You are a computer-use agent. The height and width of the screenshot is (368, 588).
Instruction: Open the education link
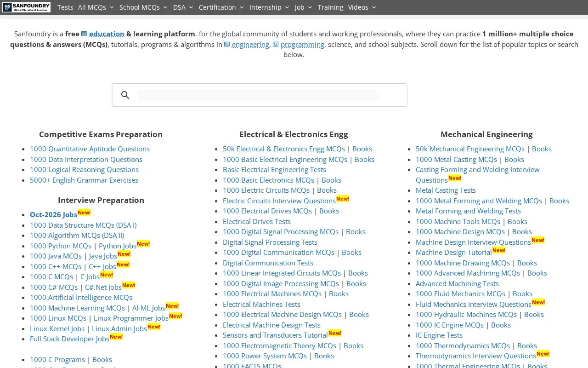(107, 34)
